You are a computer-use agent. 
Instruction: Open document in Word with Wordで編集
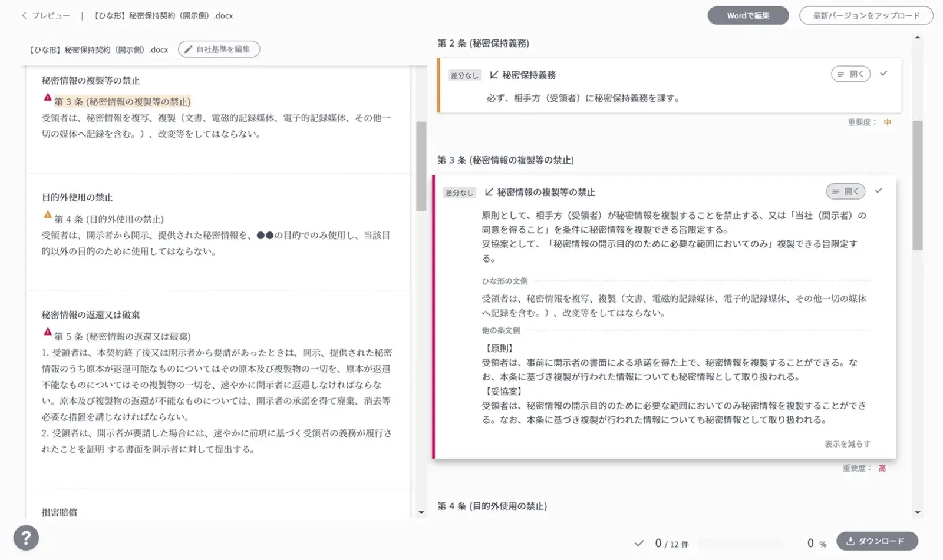click(x=747, y=16)
